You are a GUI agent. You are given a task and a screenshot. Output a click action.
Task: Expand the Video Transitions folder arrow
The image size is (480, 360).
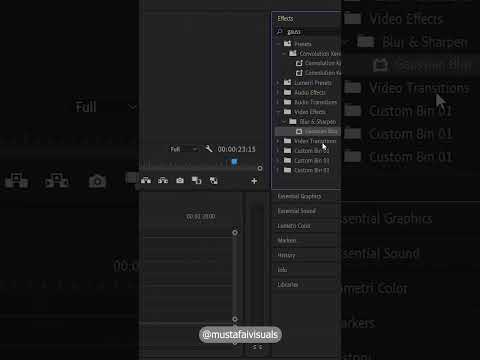click(x=278, y=141)
